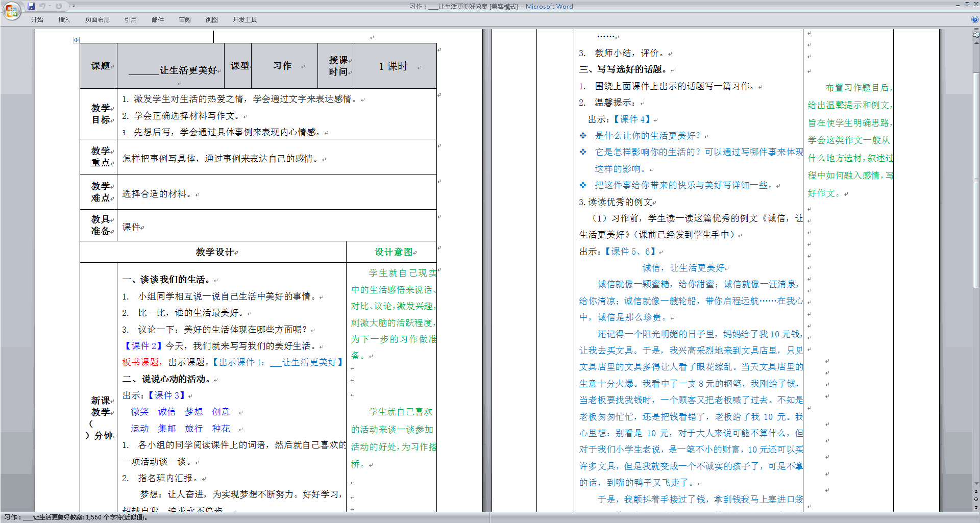Click the 旅行 word in the list
Screen dimensions: 980x523
tap(194, 429)
